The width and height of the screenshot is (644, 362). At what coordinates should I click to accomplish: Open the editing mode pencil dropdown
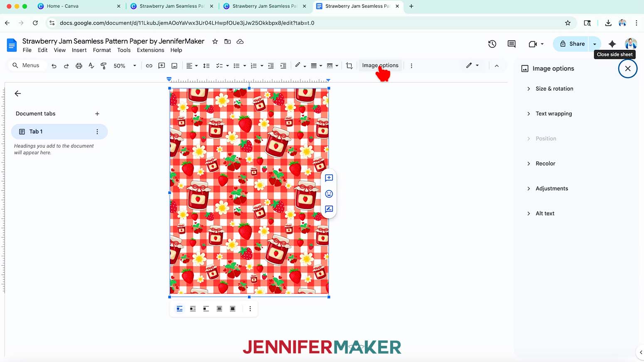472,66
